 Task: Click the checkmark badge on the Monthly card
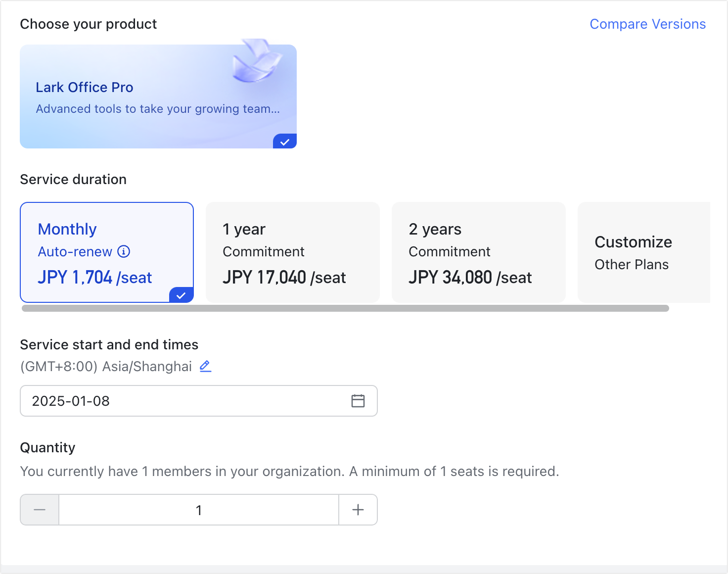(x=181, y=295)
